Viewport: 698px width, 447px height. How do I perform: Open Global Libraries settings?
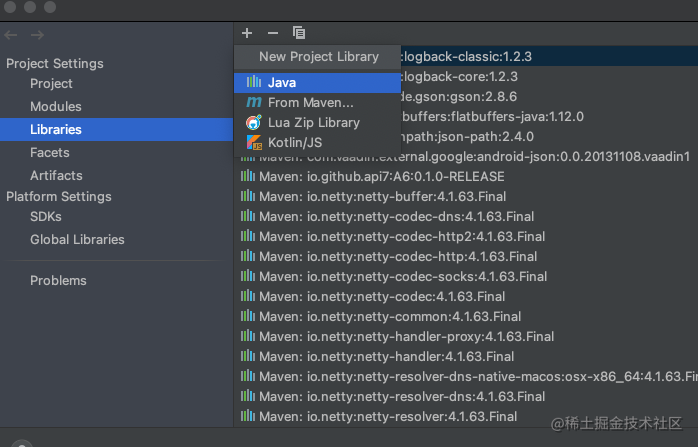tap(77, 240)
